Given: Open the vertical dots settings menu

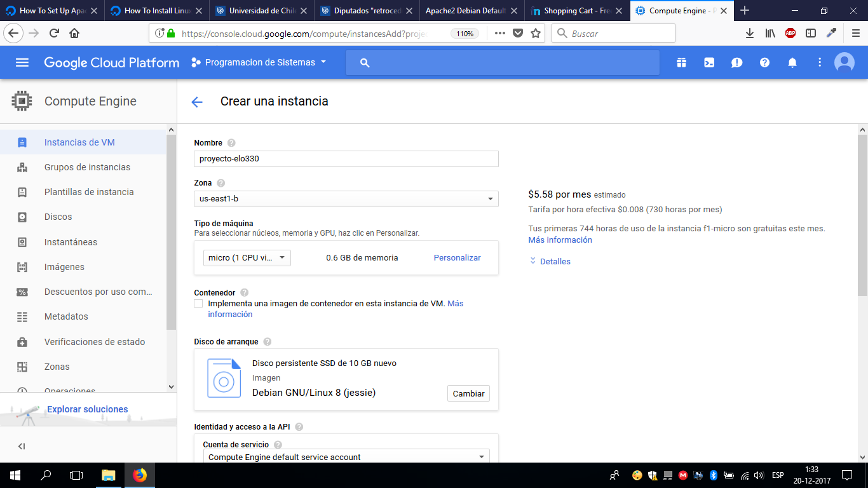Looking at the screenshot, I should tap(820, 62).
